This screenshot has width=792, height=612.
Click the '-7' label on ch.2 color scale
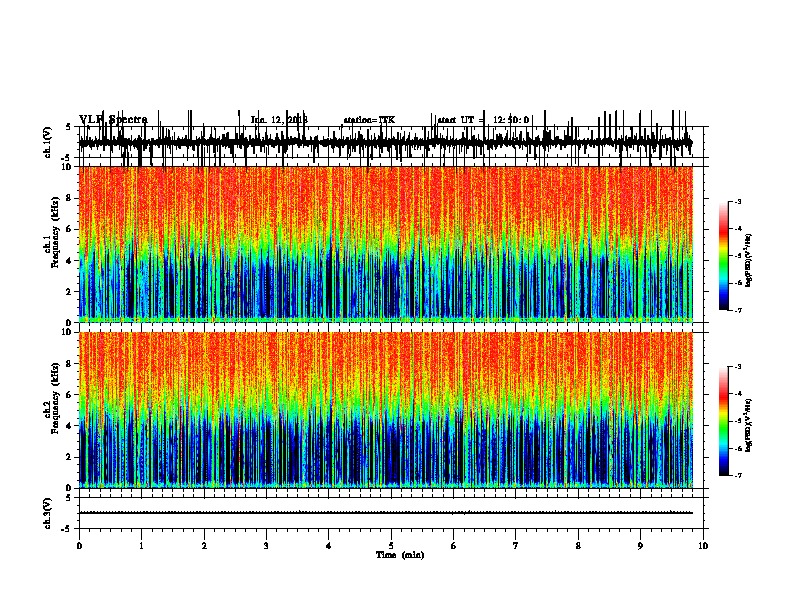pyautogui.click(x=737, y=476)
